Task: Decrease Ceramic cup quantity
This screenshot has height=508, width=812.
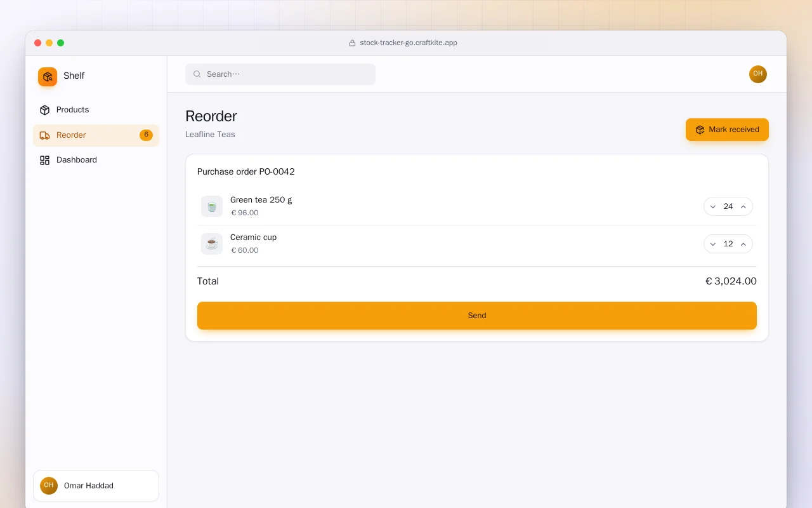Action: 712,244
